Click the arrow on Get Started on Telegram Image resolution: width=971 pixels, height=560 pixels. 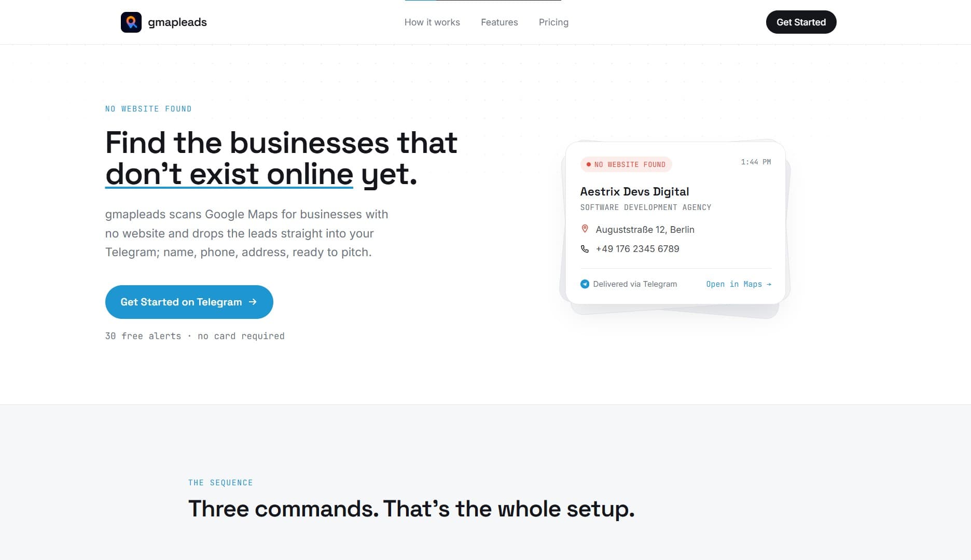253,302
